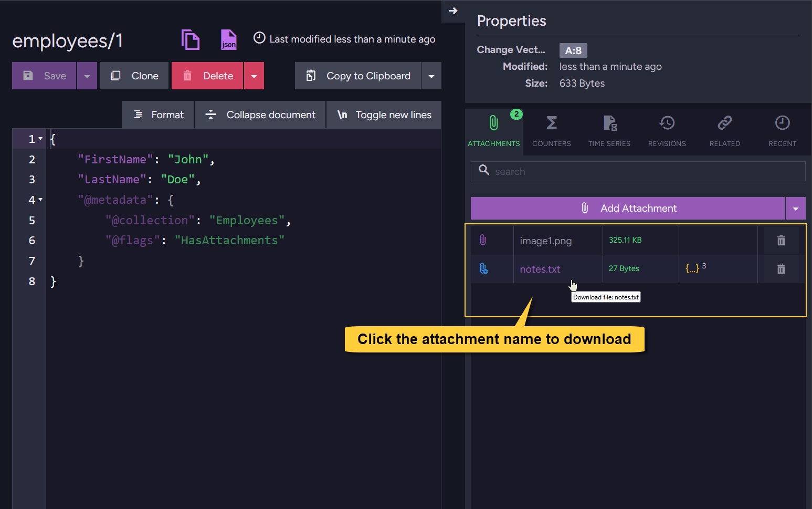Open the Copy to Clipboard dropdown arrow
Viewport: 812px width, 509px height.
coord(431,76)
